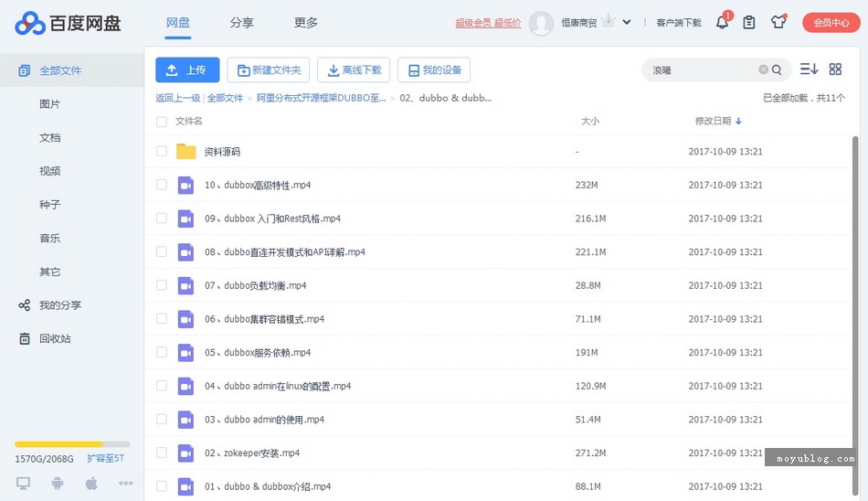Click 返回上一级 breadcrumb link
The height and width of the screenshot is (501, 868).
177,98
